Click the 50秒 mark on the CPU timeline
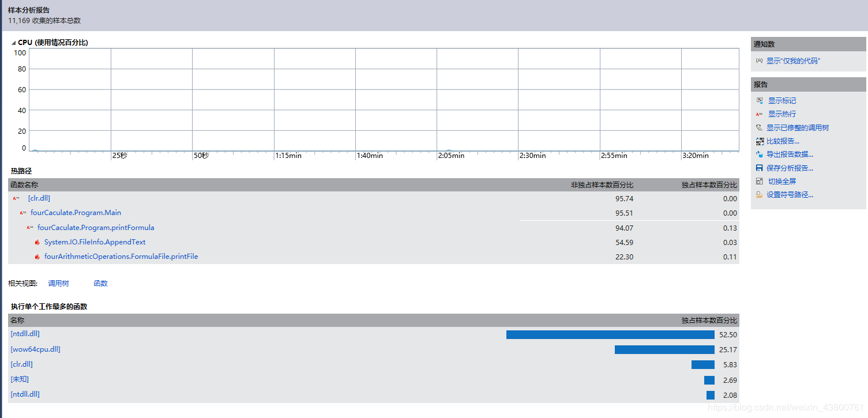Screen dimensions: 868x418 201,156
